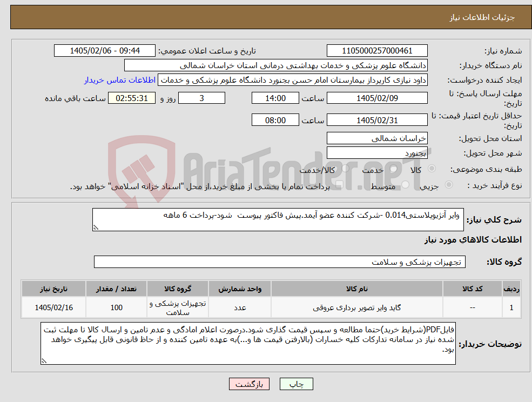The image size is (532, 402).
Task: Click the تاریخ نیاز column header
Action: point(53,289)
